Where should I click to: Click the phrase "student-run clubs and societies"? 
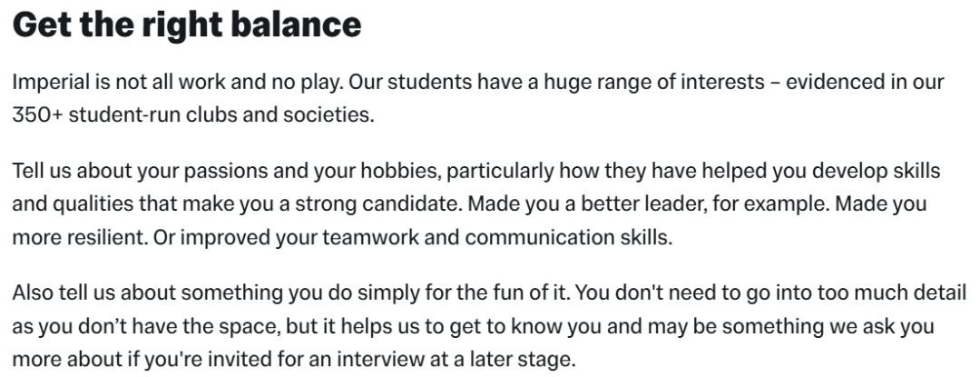[x=220, y=115]
